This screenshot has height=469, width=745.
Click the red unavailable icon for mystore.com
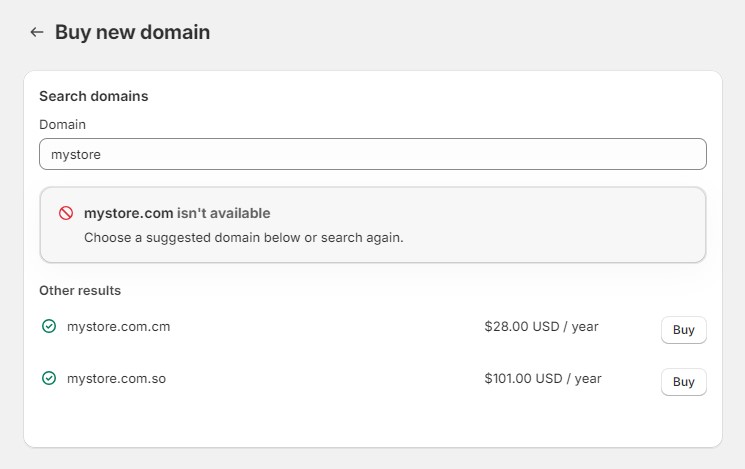(66, 213)
